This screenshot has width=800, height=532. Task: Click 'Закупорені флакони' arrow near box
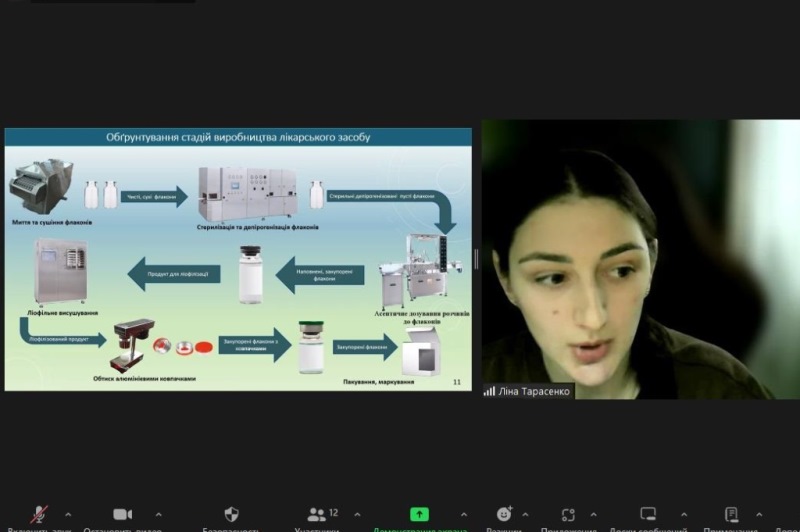tap(365, 347)
